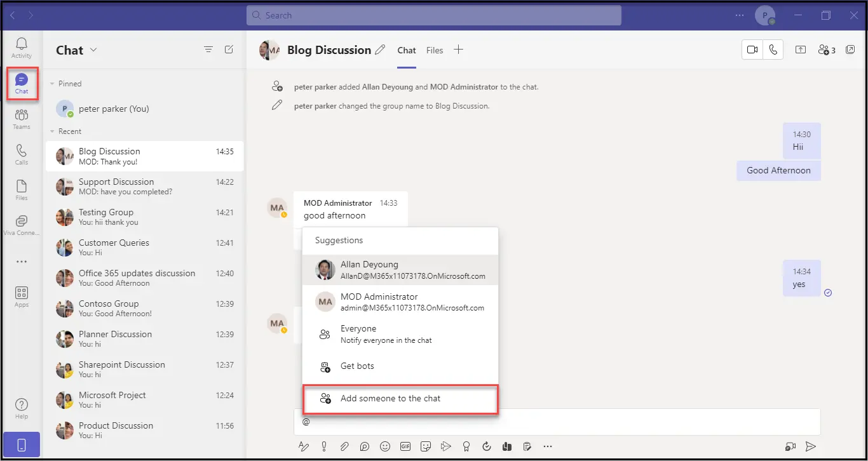Open the emoji picker in compose toolbar
Viewport: 868px width, 461px height.
pyautogui.click(x=384, y=446)
